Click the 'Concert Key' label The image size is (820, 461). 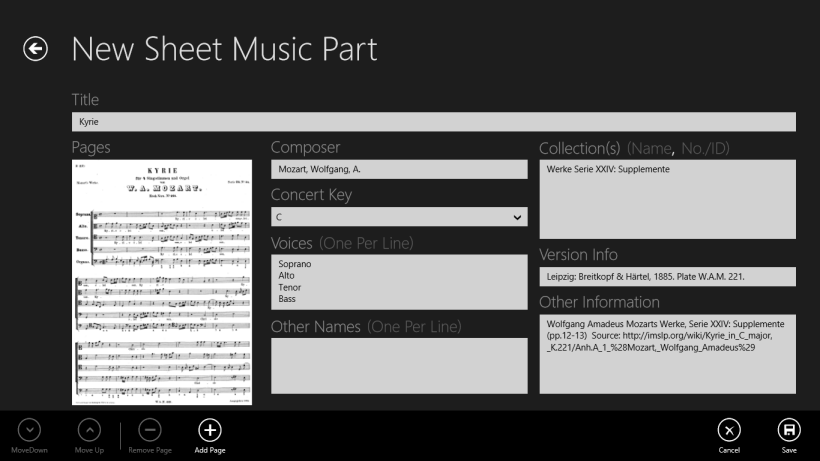pos(311,195)
